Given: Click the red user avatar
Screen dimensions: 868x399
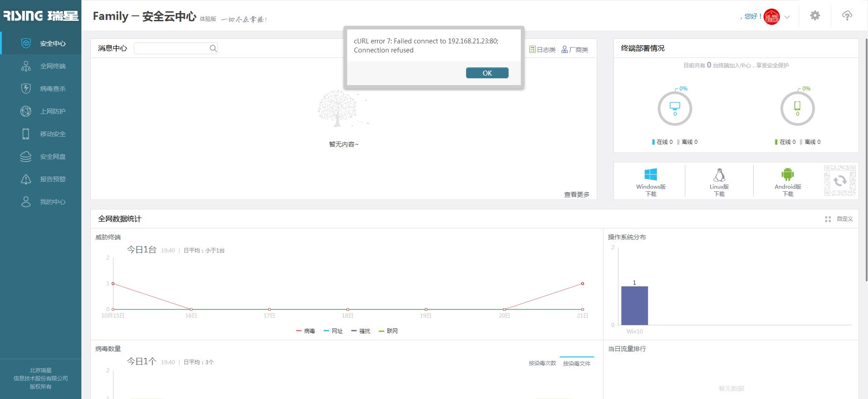Looking at the screenshot, I should click(772, 17).
